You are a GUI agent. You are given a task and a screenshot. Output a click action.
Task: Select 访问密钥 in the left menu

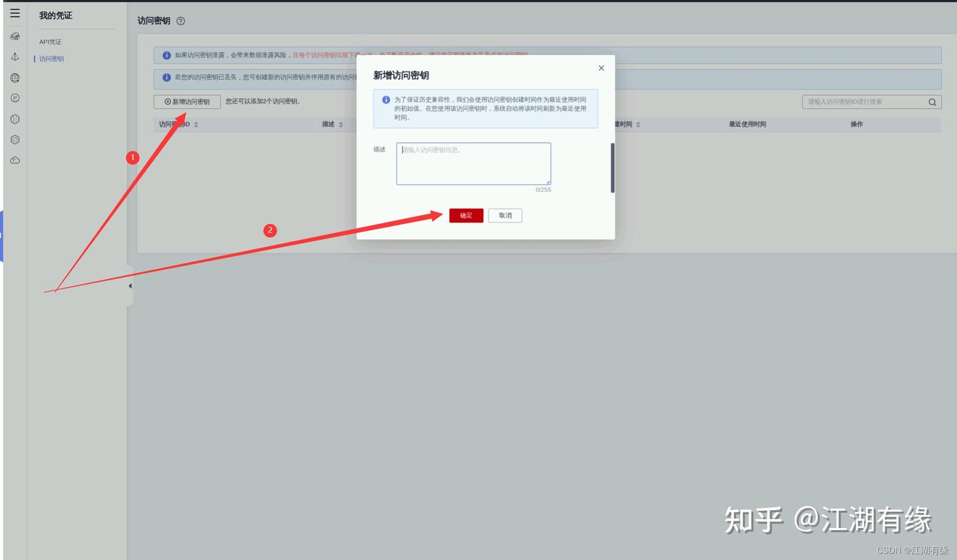(x=50, y=58)
